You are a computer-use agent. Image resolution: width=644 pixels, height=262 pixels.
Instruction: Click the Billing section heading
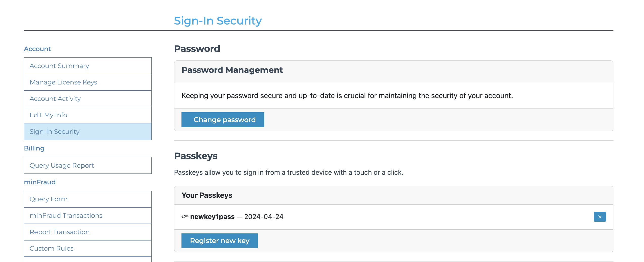[x=34, y=148]
